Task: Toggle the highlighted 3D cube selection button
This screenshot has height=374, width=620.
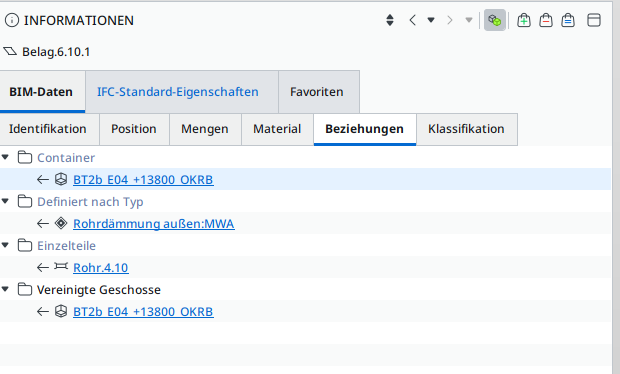Action: (495, 20)
